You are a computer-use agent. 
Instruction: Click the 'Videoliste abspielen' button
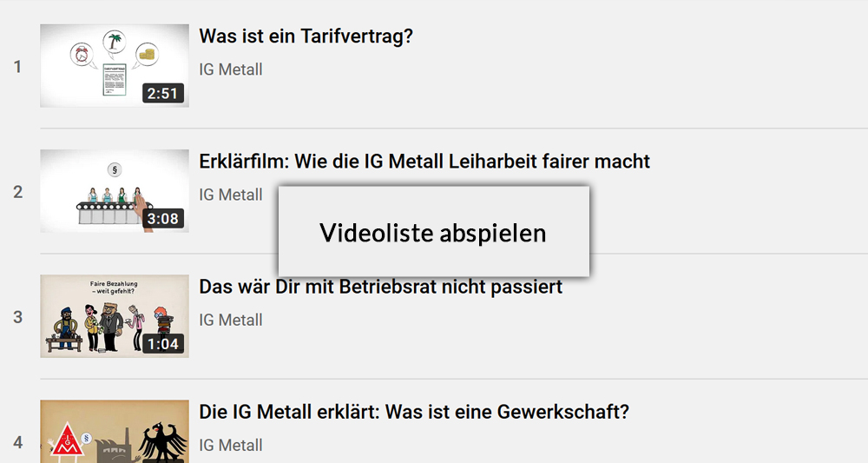tap(433, 231)
